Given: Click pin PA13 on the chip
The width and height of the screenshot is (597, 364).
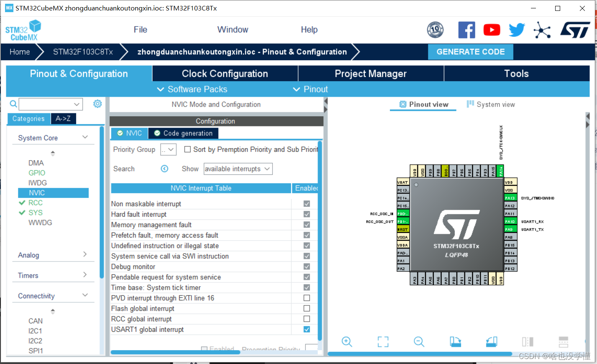Looking at the screenshot, I should point(510,198).
